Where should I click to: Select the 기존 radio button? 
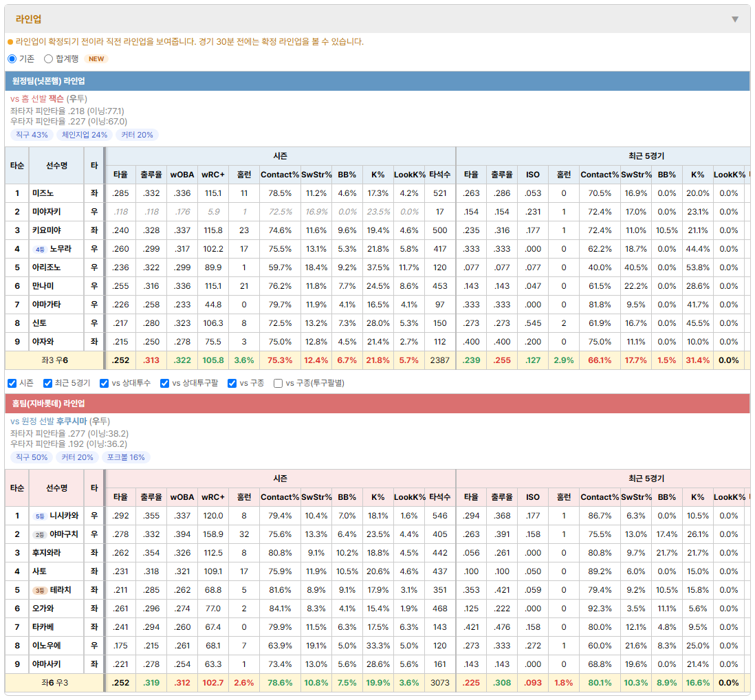pyautogui.click(x=12, y=58)
